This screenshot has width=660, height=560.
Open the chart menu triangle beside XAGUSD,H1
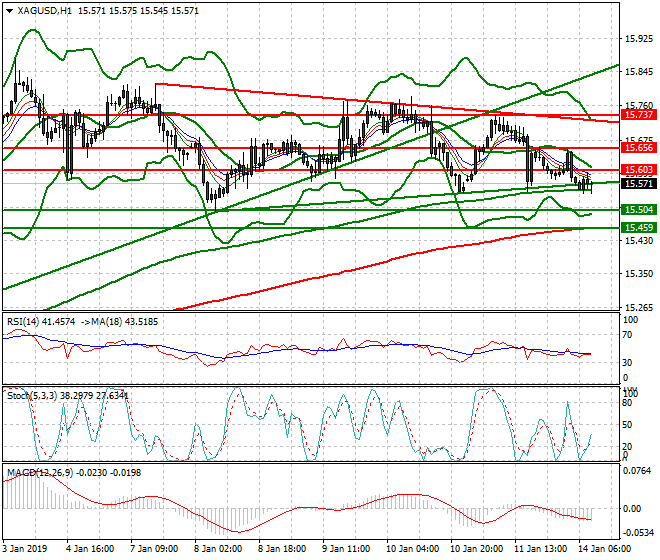tap(10, 11)
